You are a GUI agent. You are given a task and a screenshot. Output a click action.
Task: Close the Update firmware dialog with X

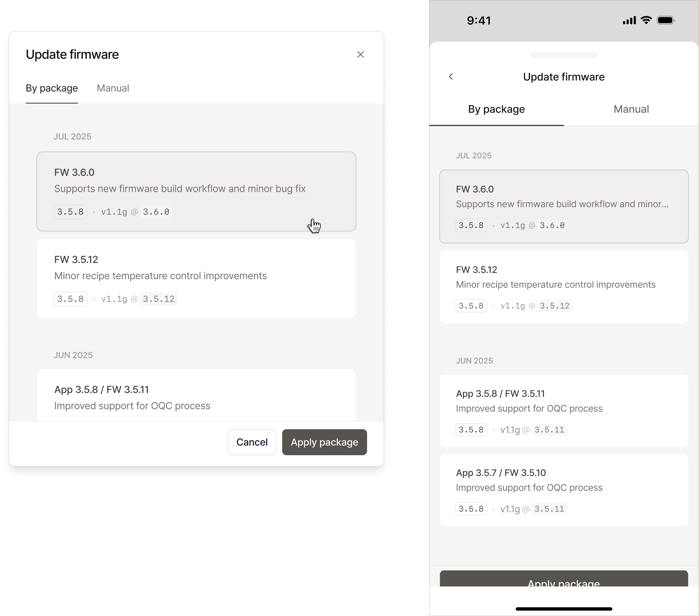(x=360, y=55)
